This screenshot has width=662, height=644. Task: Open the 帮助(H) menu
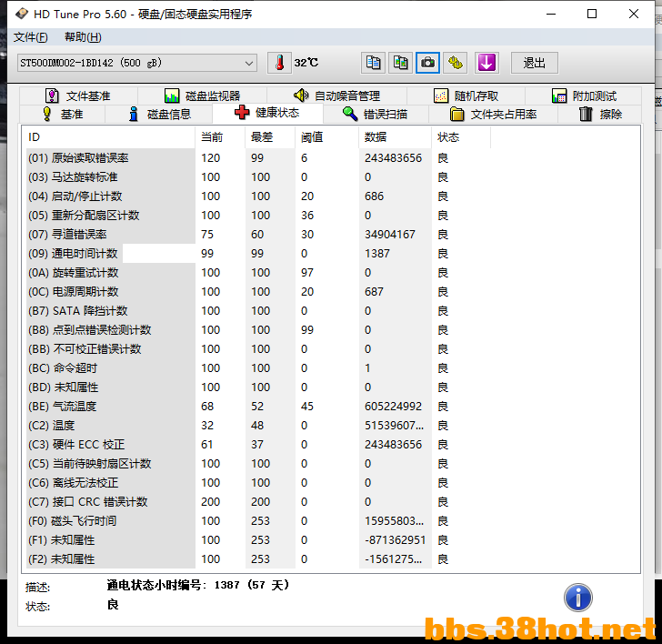(83, 37)
